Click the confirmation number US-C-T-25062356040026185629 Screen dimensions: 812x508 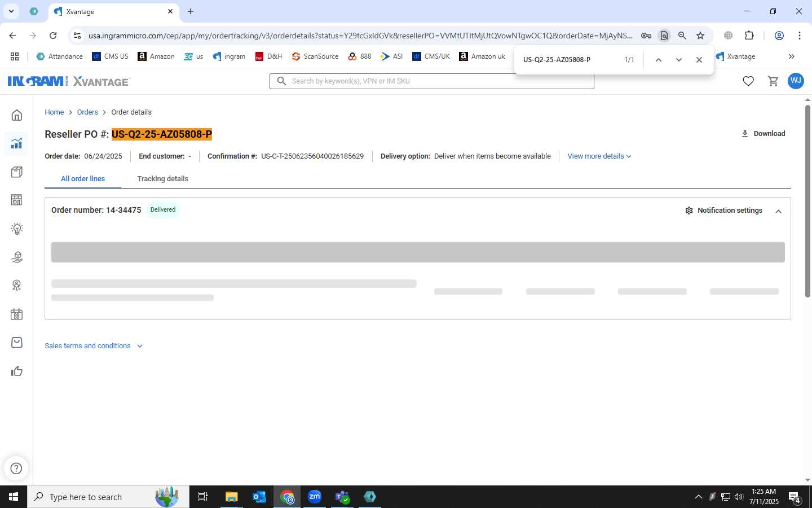pyautogui.click(x=312, y=156)
